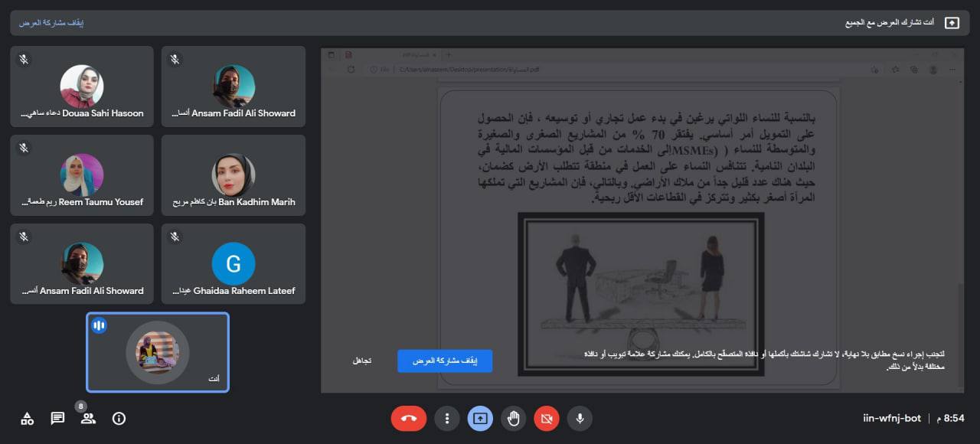This screenshot has width=980, height=444.
Task: Toggle the microphone button
Action: pos(580,419)
